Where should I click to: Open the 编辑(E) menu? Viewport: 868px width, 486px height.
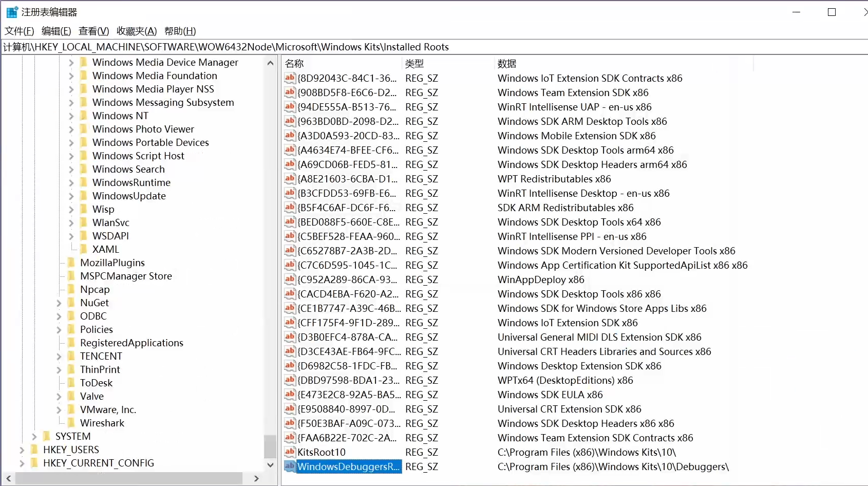point(56,31)
